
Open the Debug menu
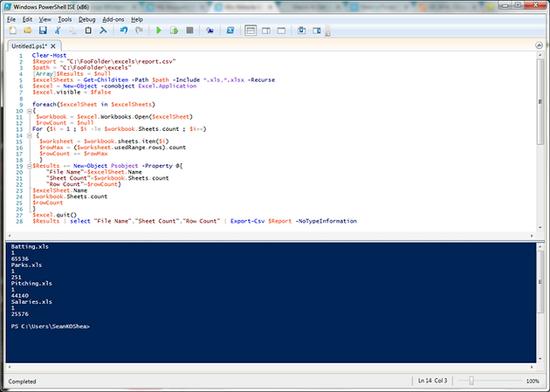click(x=86, y=19)
